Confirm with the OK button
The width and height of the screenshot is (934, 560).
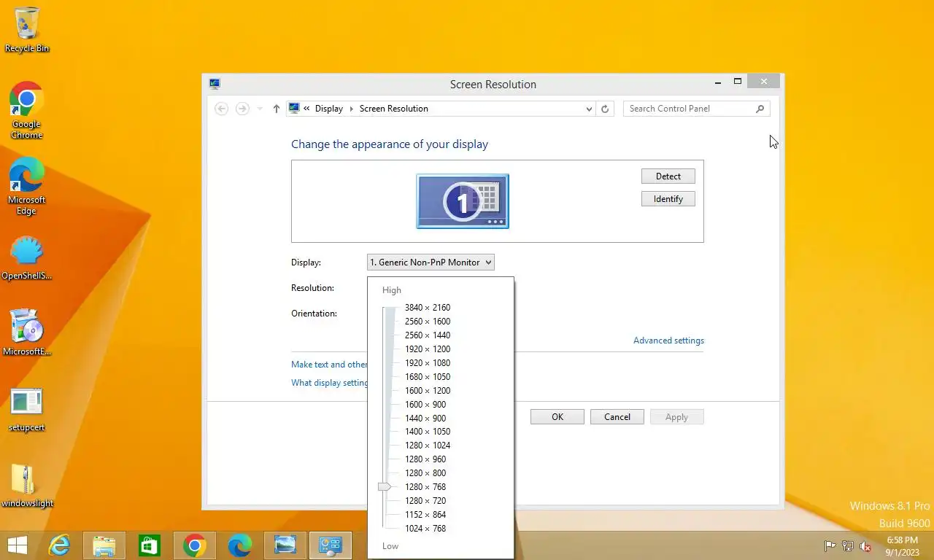coord(557,417)
